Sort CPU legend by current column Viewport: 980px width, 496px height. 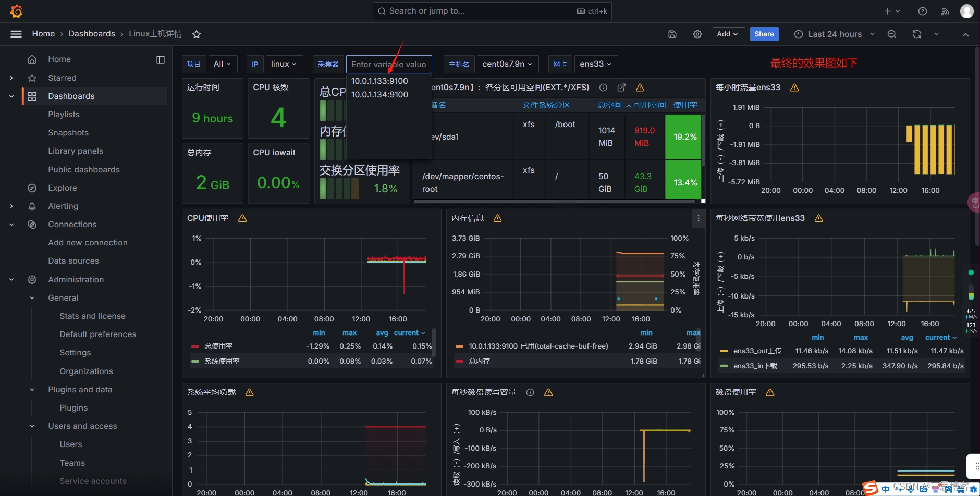point(410,333)
